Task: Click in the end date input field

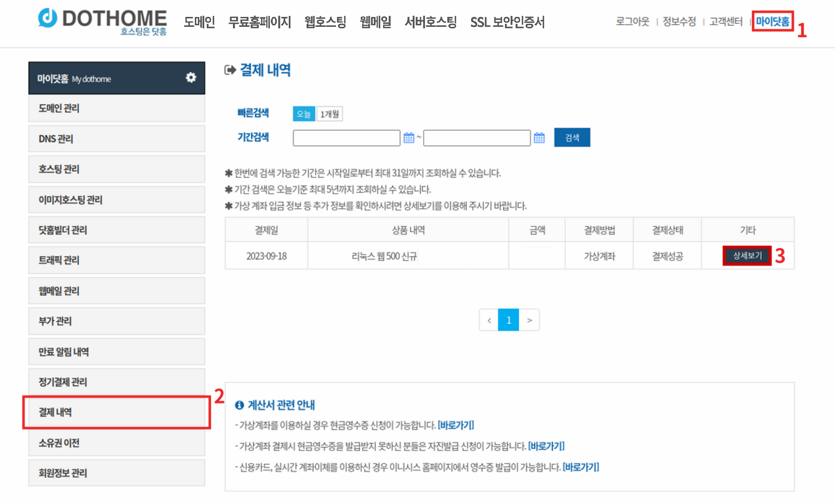Action: click(x=477, y=138)
